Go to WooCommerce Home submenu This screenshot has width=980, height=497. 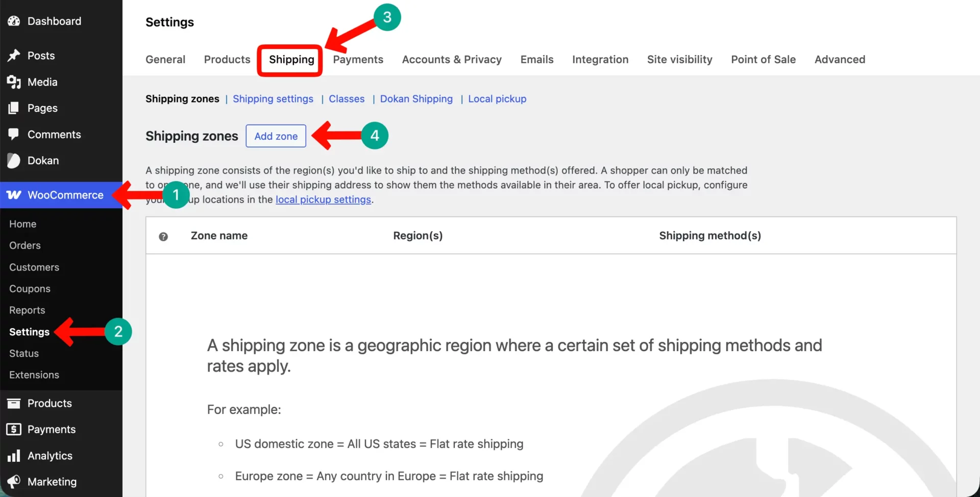point(22,224)
